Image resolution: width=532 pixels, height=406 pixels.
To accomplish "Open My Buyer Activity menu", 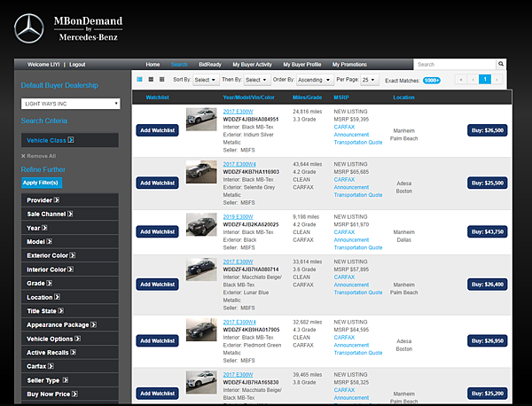I will 252,65.
